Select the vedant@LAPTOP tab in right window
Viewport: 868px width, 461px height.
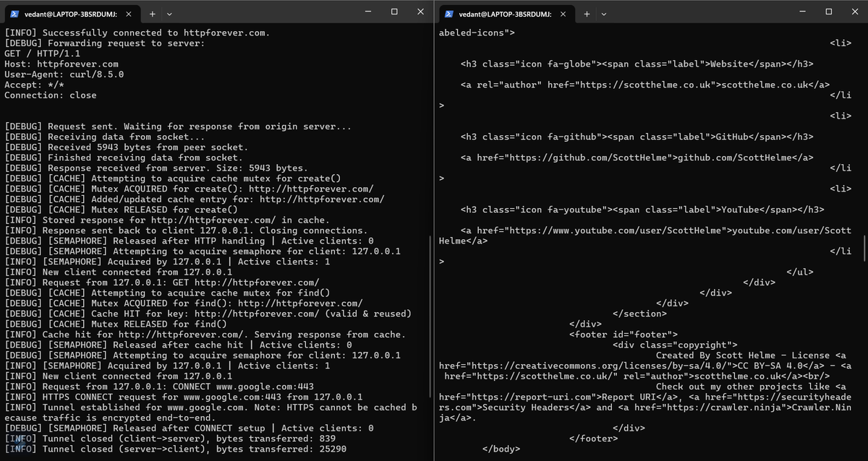506,14
